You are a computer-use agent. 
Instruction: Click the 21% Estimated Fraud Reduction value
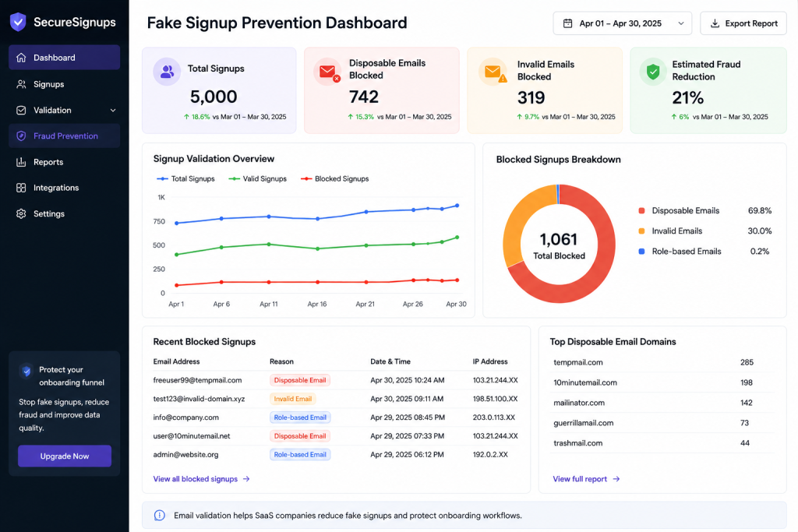pyautogui.click(x=688, y=97)
